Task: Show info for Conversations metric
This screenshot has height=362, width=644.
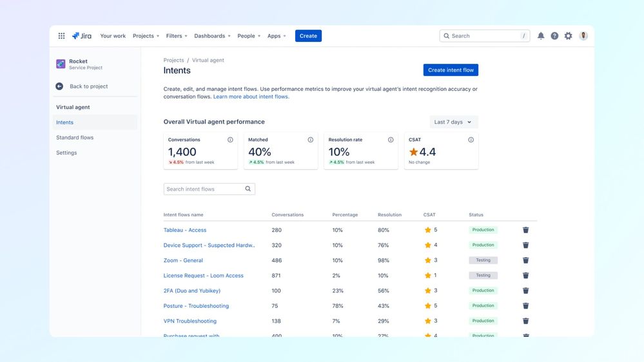Action: 230,140
